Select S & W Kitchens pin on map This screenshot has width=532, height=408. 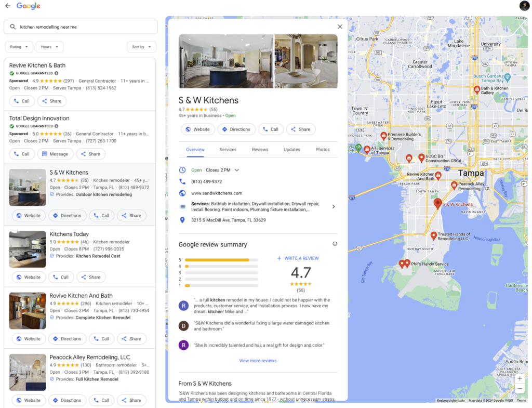point(437,203)
